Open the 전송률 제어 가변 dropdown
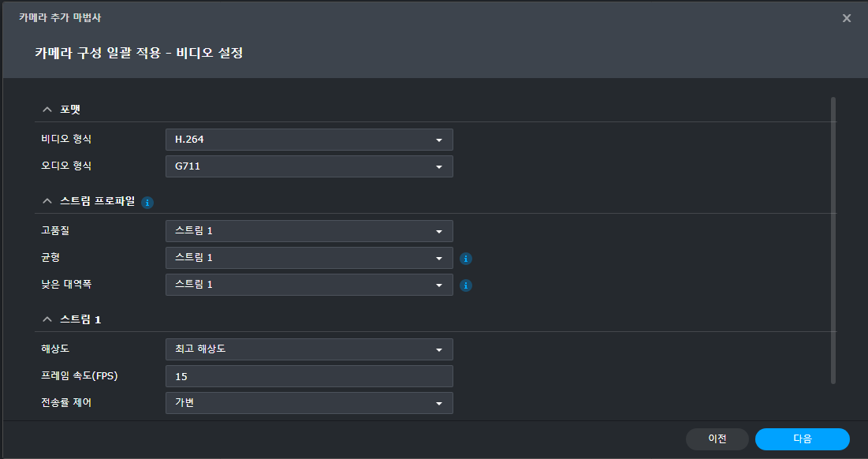The image size is (868, 459). [x=309, y=403]
